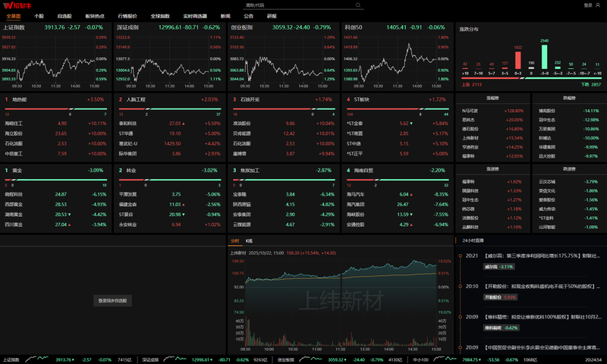This screenshot has width=607, height=364.
Task: Open the 新闻 tab
Action: [x=225, y=16]
